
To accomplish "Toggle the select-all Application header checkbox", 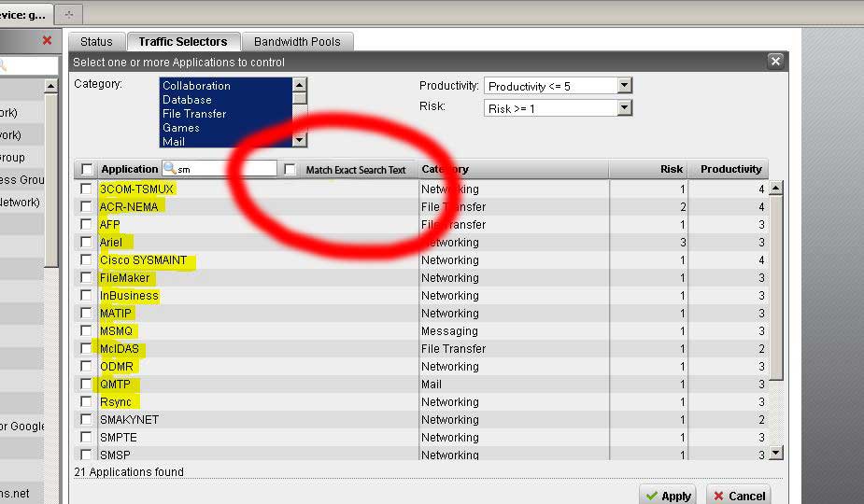I will 87,170.
